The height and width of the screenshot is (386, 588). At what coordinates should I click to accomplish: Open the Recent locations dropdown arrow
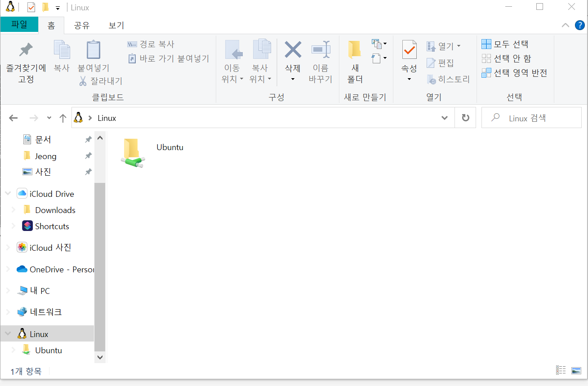[49, 118]
